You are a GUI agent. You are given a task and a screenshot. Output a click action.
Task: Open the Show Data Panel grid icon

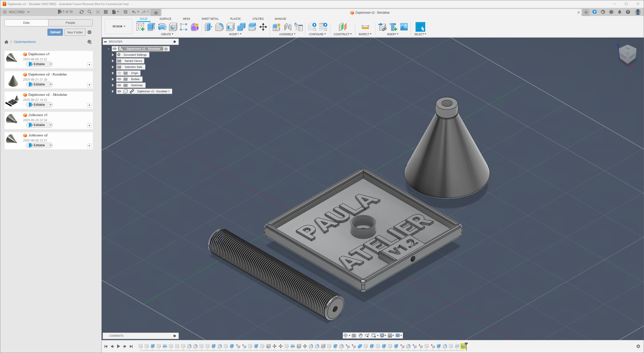pos(106,12)
